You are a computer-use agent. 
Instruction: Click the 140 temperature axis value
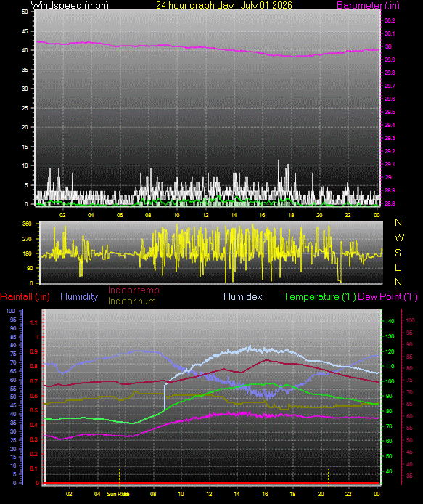(390, 321)
